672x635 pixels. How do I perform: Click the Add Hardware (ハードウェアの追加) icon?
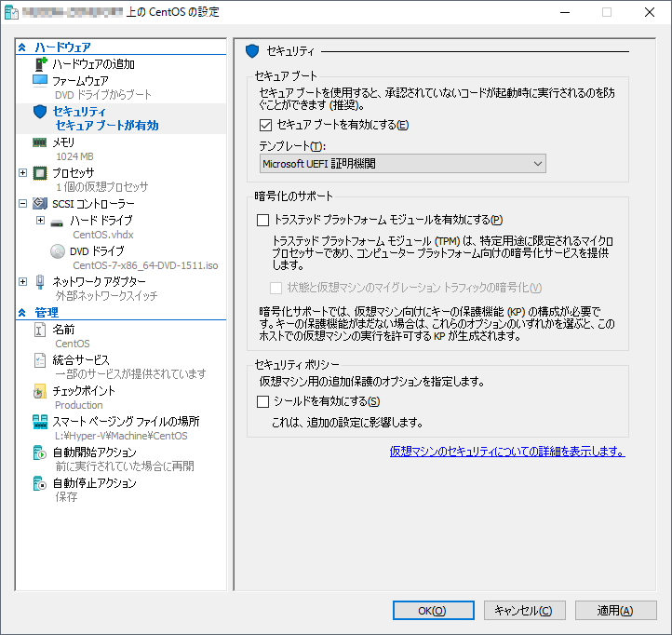(x=41, y=64)
